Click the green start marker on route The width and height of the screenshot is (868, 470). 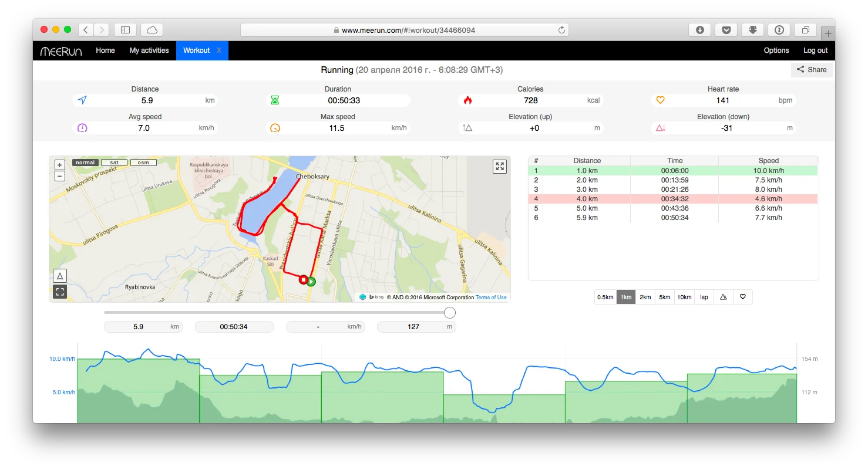pos(311,282)
